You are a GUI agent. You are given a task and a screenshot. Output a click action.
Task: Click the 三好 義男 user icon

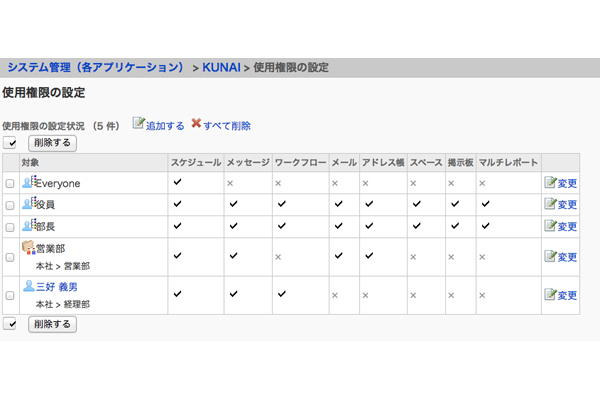[27, 286]
